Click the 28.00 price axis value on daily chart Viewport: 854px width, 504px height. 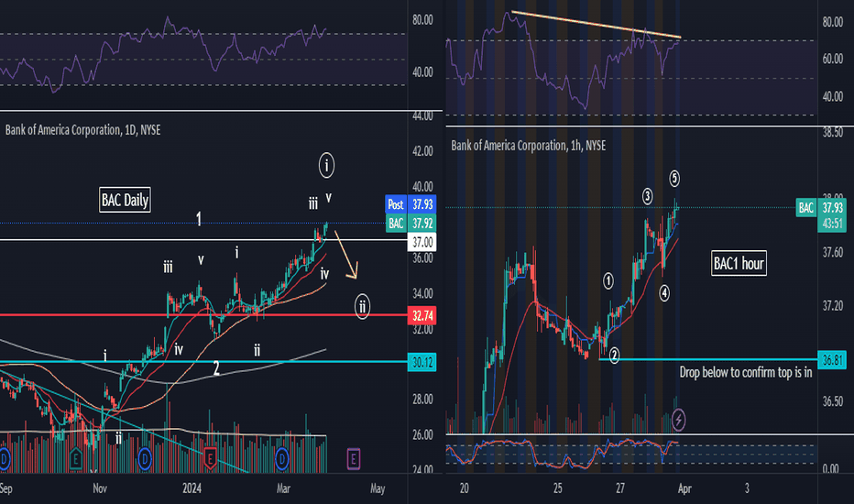[422, 400]
